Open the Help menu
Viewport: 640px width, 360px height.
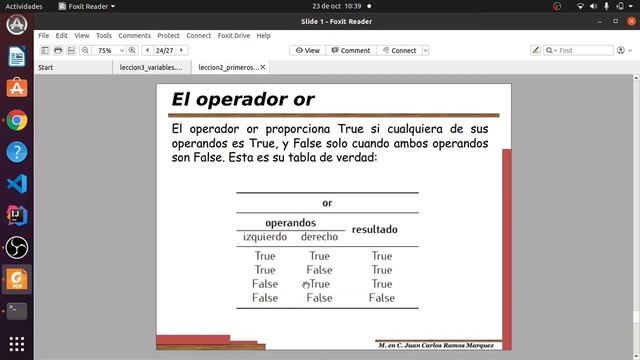tap(263, 36)
